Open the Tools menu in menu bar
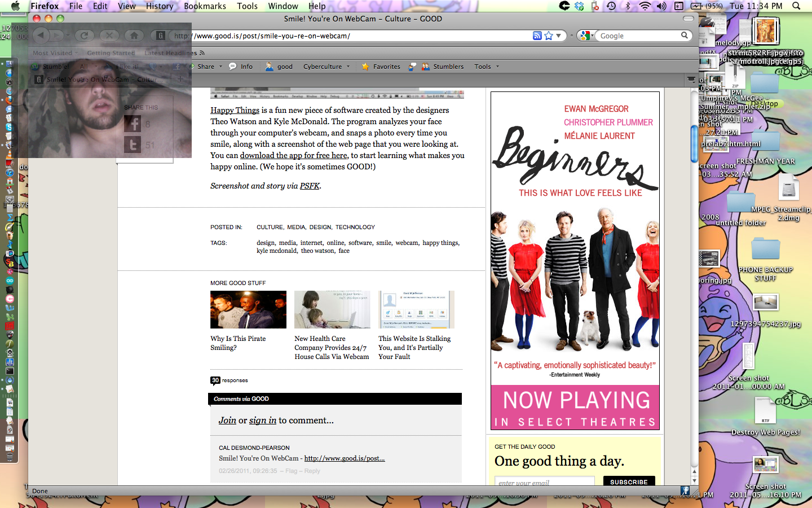The height and width of the screenshot is (508, 812). pyautogui.click(x=247, y=6)
